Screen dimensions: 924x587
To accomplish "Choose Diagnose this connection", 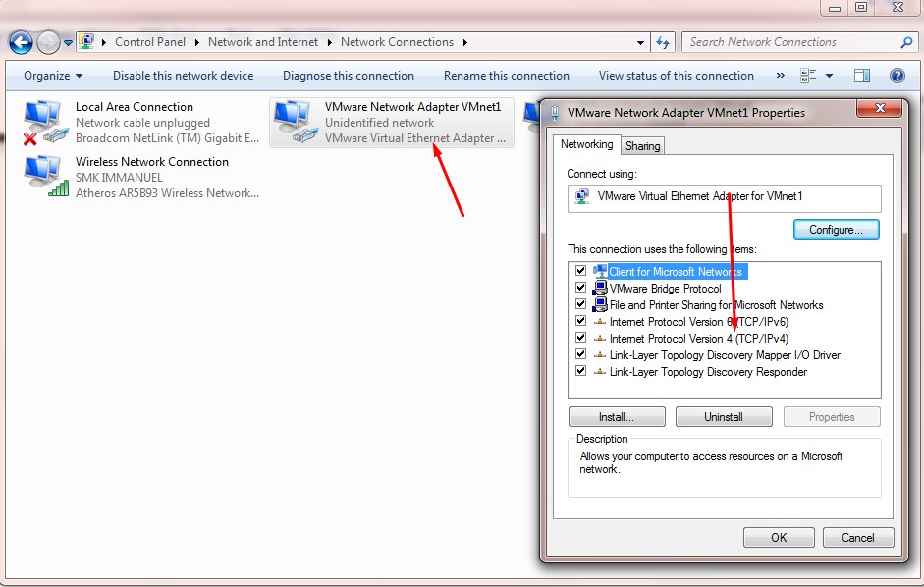I will coord(349,76).
